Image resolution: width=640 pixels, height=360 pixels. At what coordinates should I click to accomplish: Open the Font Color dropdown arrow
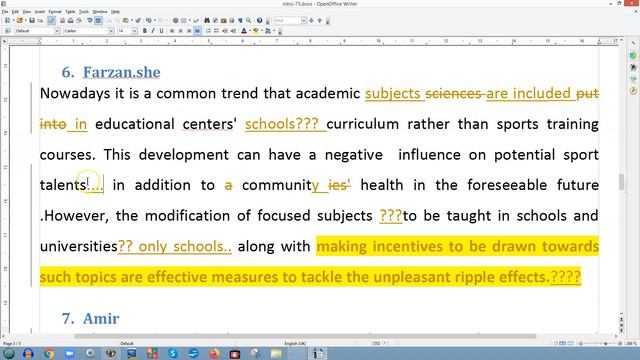pyautogui.click(x=250, y=31)
